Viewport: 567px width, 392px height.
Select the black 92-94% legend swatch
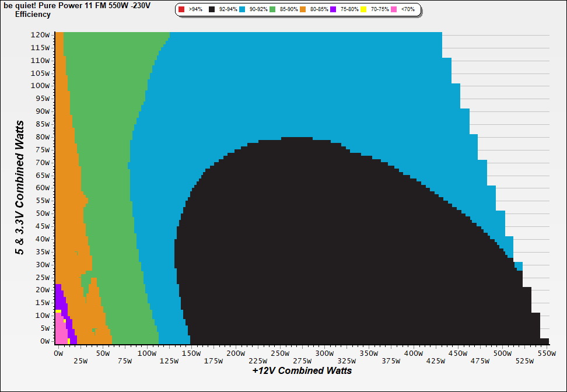pos(211,10)
